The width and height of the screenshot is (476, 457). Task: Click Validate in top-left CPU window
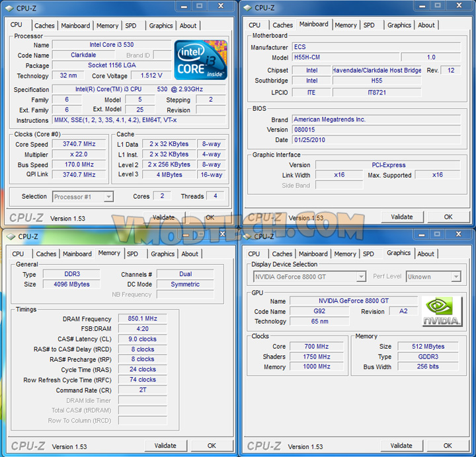pyautogui.click(x=164, y=217)
